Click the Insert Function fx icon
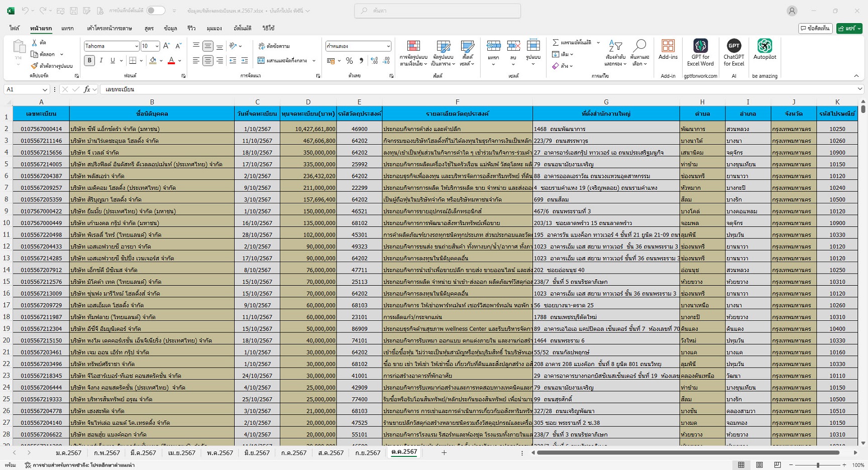Viewport: 868px width, 470px height. click(87, 89)
